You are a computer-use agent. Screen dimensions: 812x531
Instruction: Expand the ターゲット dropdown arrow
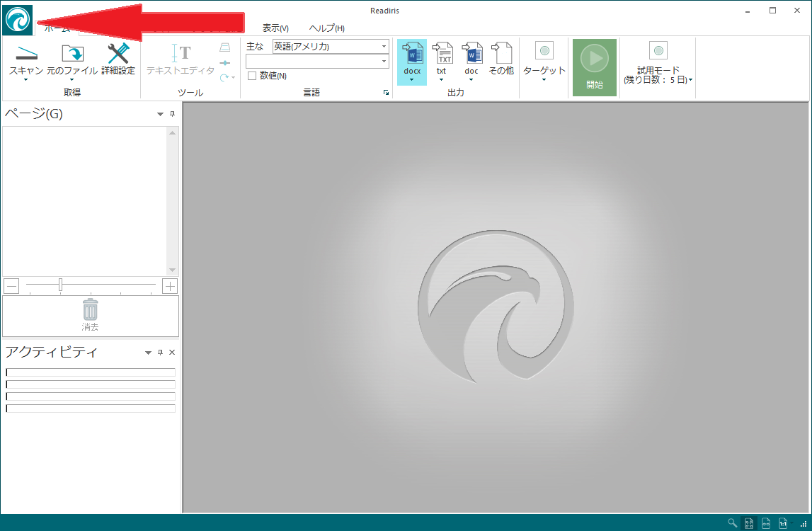pos(544,80)
